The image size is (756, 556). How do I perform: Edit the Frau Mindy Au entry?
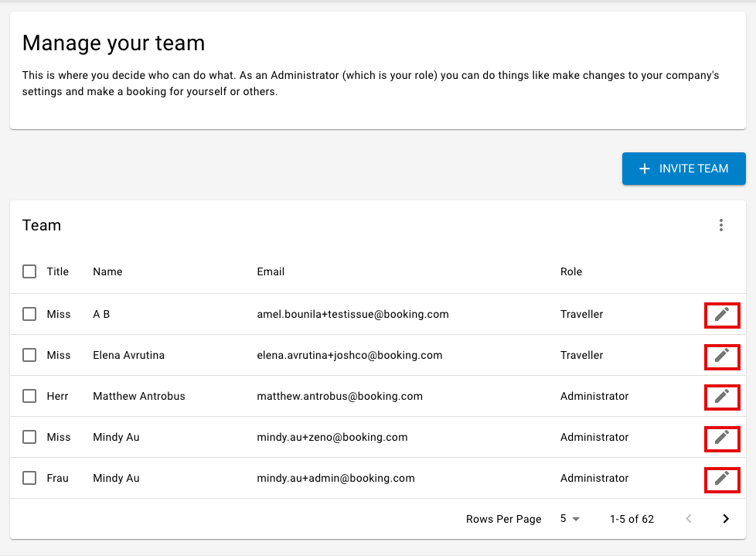coord(722,479)
